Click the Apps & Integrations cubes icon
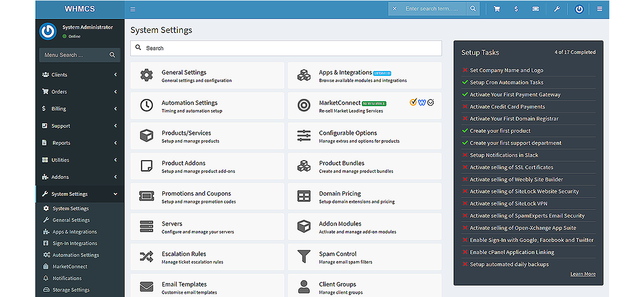 point(304,75)
